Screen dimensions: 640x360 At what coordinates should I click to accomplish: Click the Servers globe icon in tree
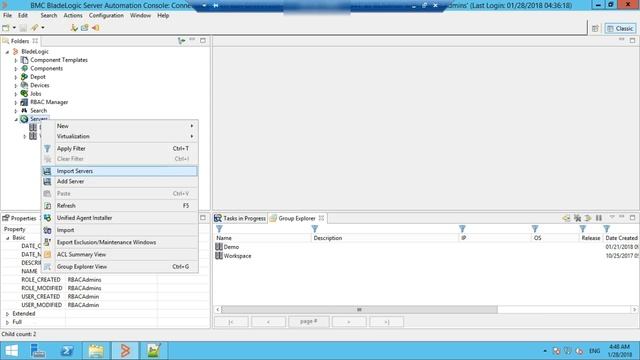(x=24, y=119)
